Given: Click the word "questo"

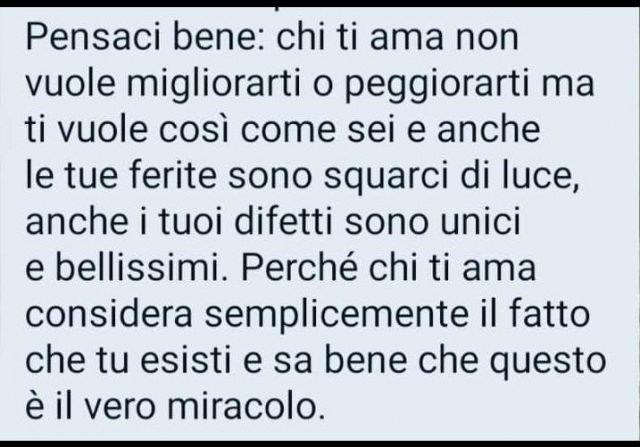Looking at the screenshot, I should [548, 362].
